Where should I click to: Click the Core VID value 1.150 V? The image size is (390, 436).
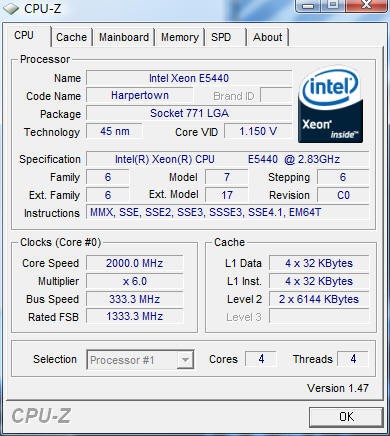[x=258, y=131]
